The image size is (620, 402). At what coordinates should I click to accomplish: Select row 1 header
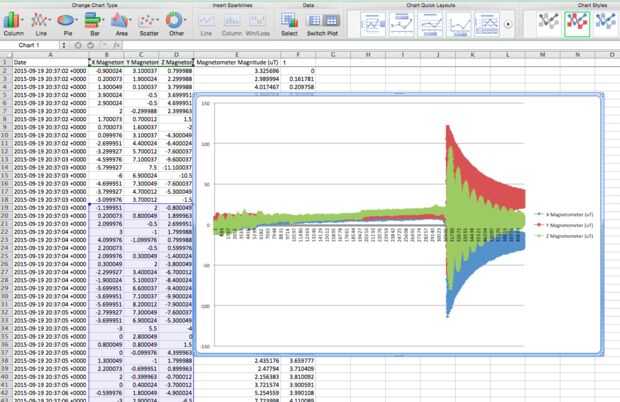(6, 62)
